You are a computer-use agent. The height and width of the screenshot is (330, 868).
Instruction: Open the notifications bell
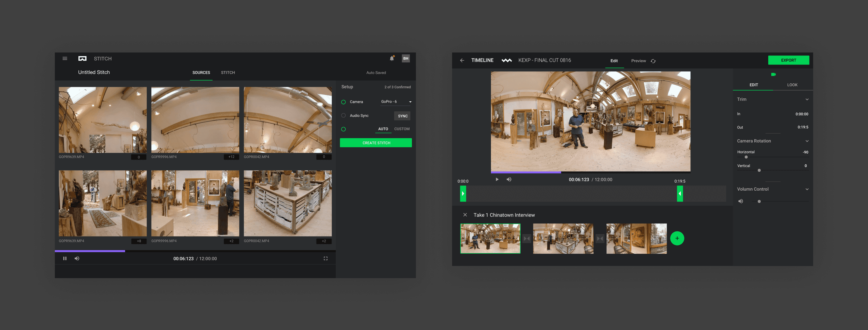392,58
